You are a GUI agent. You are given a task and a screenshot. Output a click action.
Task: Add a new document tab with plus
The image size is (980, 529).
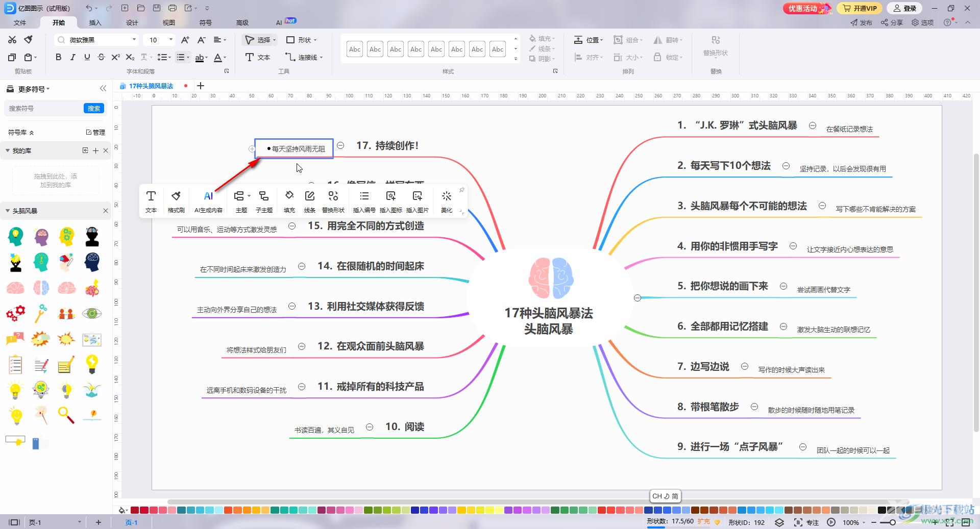coord(201,86)
